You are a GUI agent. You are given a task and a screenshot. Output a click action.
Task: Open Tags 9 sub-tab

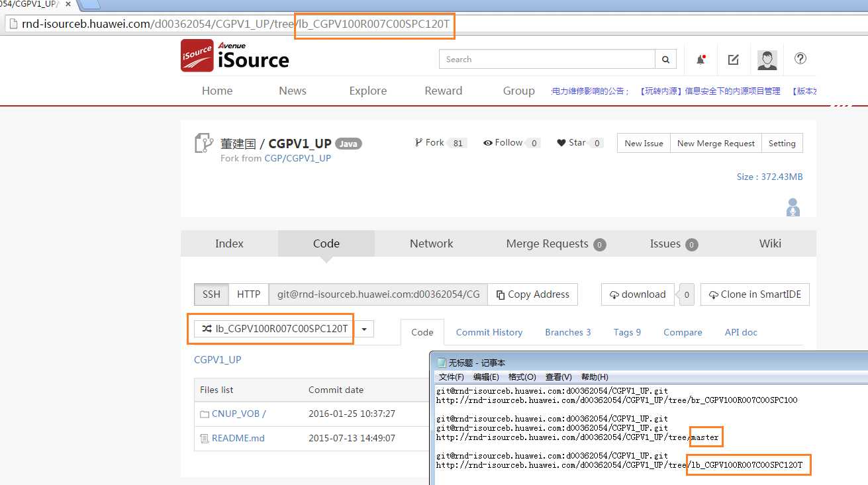627,332
